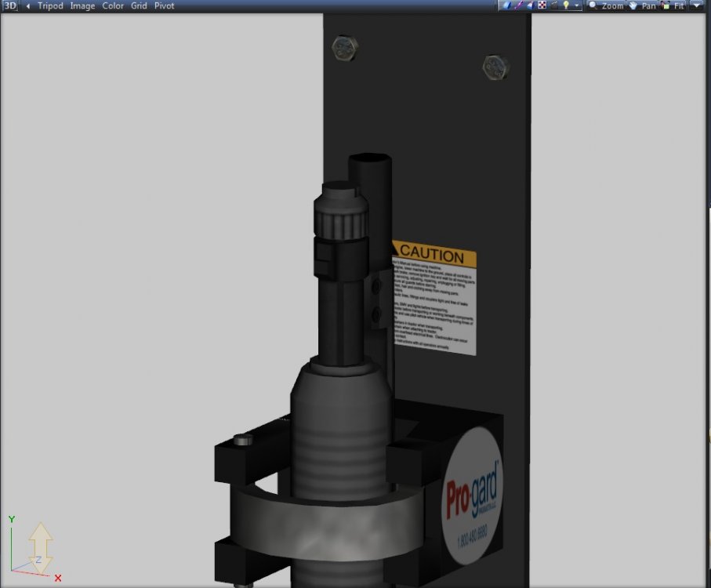Viewport: 711px width, 588px height.
Task: Activate the Pan hand tool
Action: coord(643,6)
